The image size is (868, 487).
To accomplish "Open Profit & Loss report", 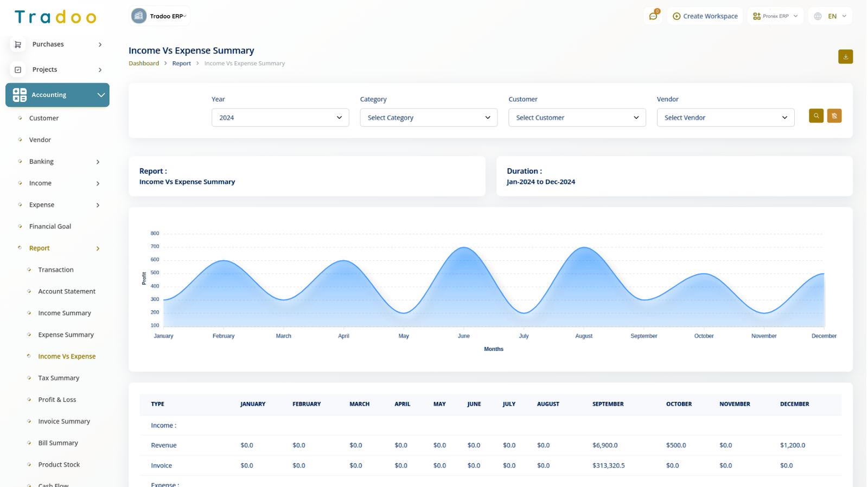I will click(x=57, y=400).
